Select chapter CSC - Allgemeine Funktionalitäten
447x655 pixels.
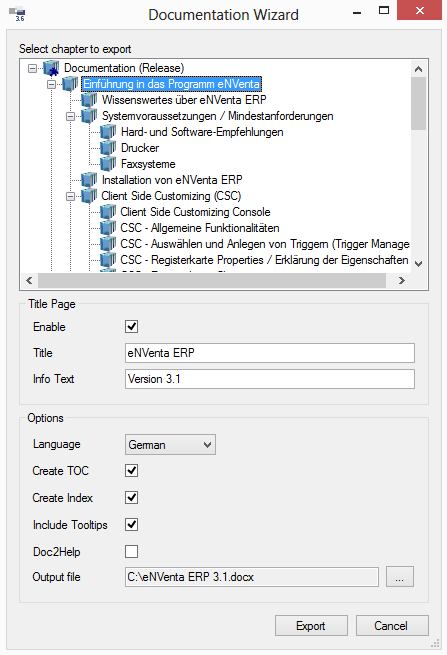[200, 228]
